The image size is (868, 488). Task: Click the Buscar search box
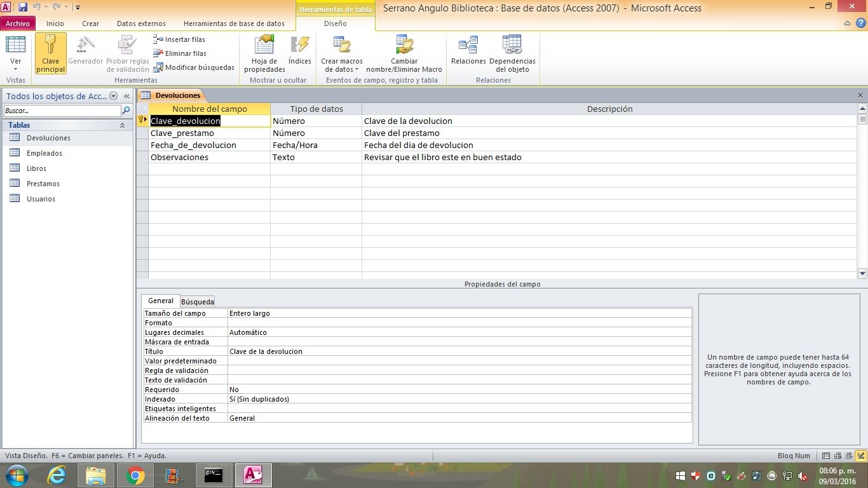tap(62, 111)
